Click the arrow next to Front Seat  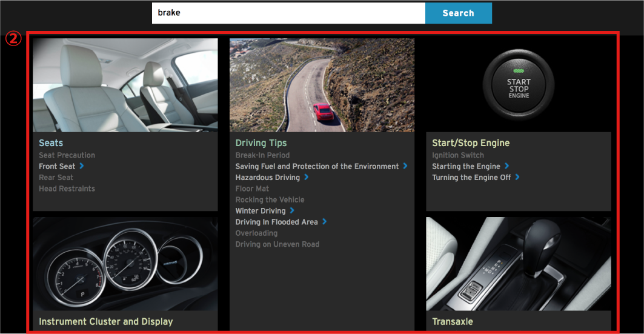tap(82, 166)
